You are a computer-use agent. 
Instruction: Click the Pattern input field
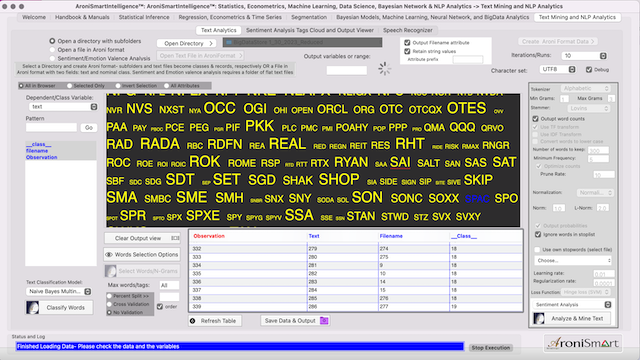point(51,127)
